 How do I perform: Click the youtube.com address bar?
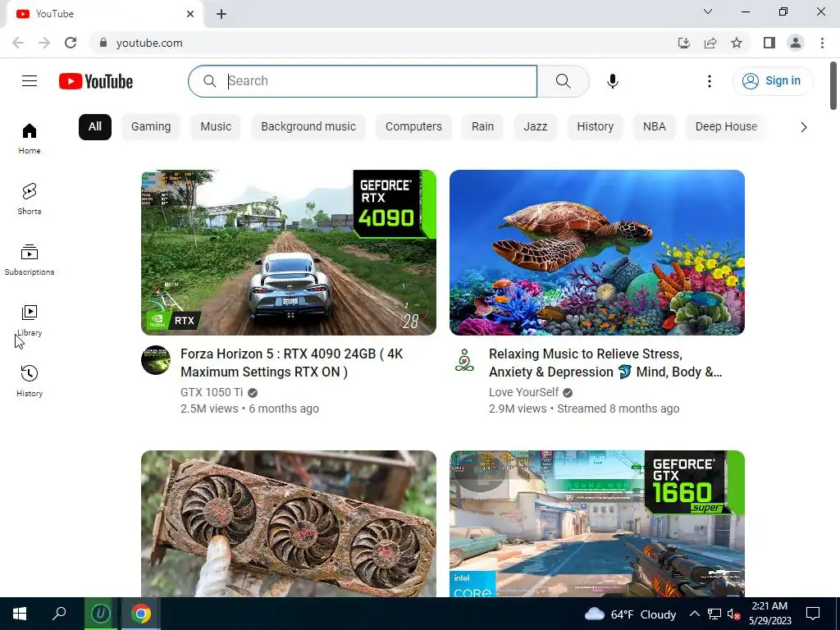pos(375,43)
